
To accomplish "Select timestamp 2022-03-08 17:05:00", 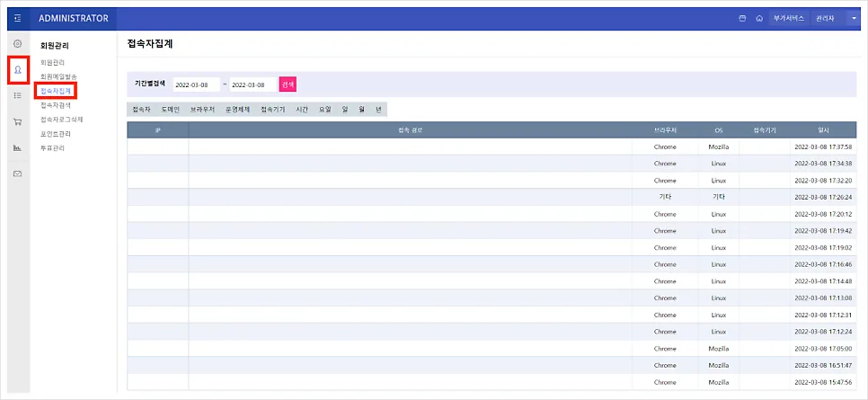I will tap(822, 349).
